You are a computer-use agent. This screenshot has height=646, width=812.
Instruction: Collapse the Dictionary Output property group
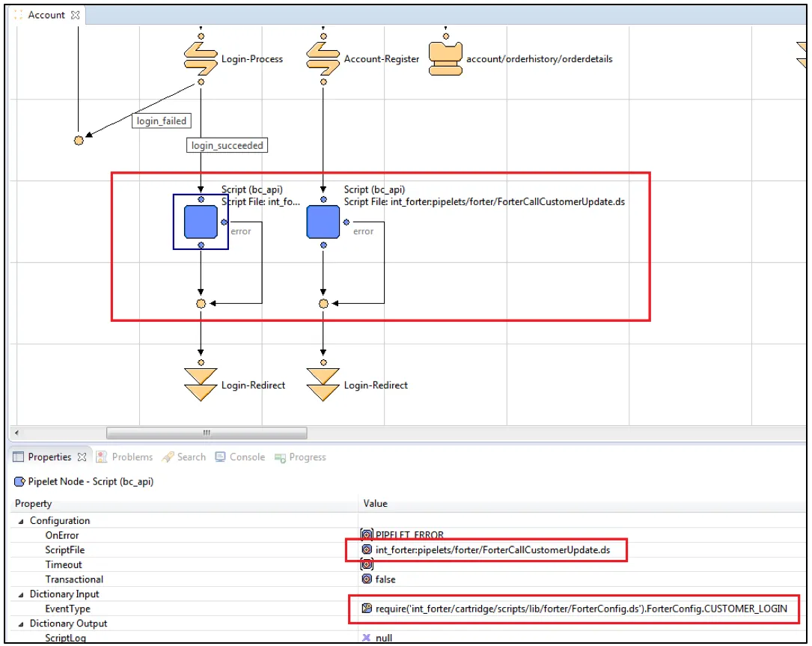(21, 624)
